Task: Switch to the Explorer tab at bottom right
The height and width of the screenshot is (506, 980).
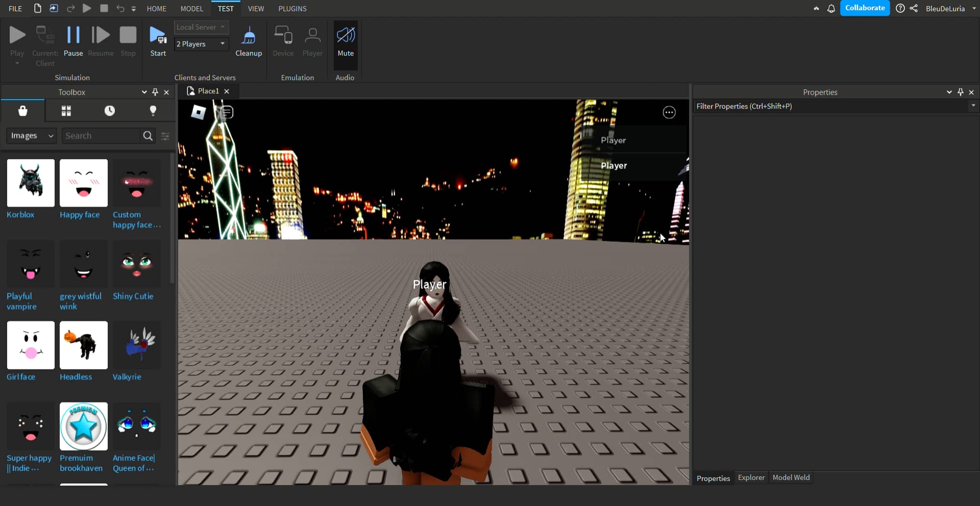Action: [x=751, y=478]
